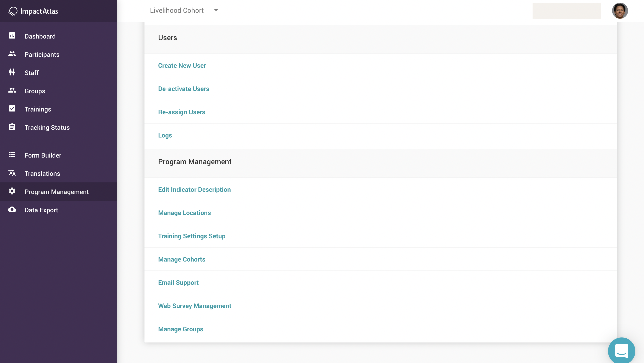Click the Form Builder list icon
Viewport: 644px width, 363px height.
click(x=12, y=155)
